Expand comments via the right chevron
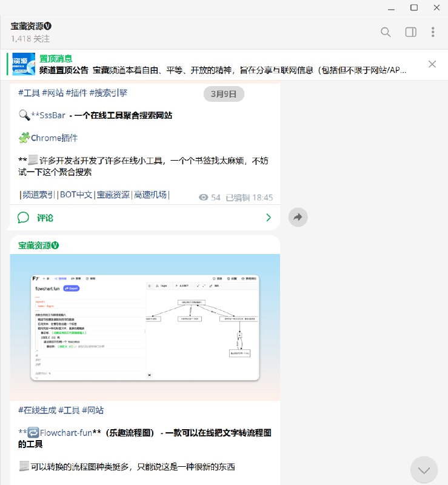The height and width of the screenshot is (485, 448). 268,218
